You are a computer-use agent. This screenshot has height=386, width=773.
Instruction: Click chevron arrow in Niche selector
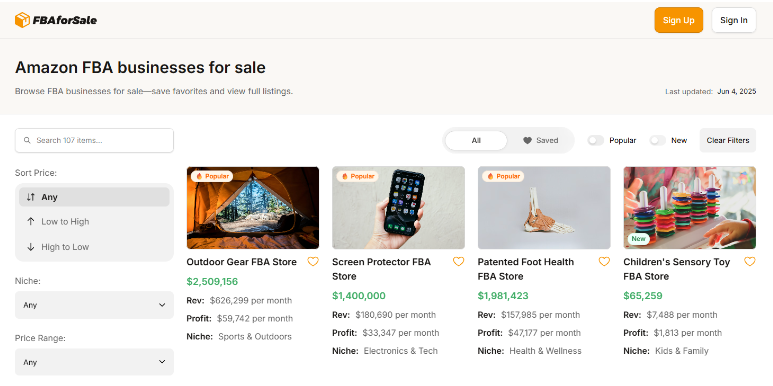(x=162, y=305)
